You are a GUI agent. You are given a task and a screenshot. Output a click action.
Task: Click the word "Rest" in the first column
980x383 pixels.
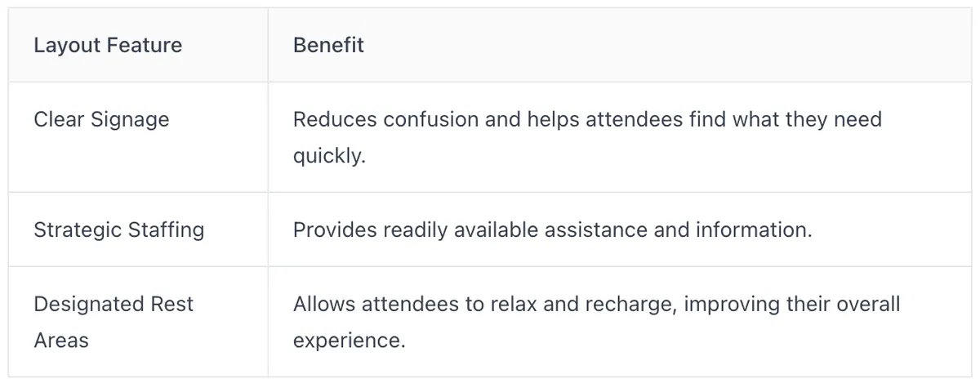[171, 304]
